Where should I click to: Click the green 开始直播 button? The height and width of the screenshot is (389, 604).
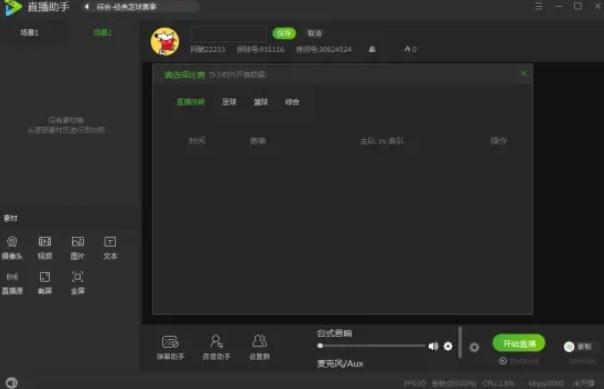tap(519, 343)
